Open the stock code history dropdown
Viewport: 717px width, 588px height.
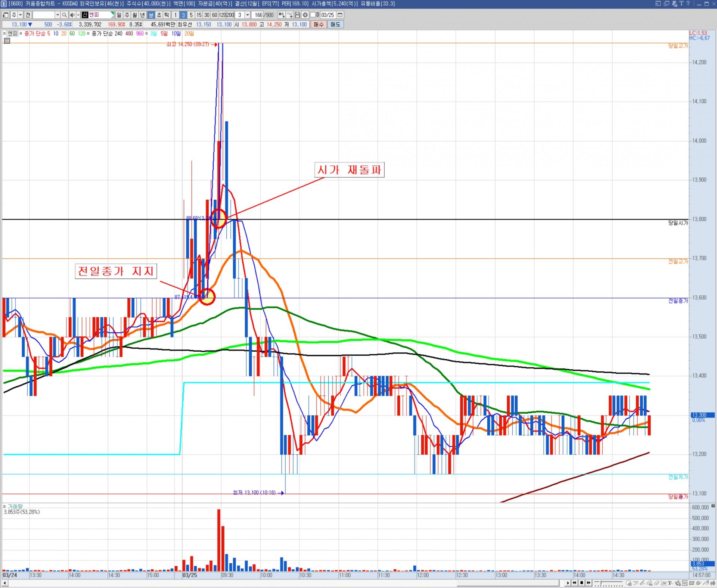point(58,15)
